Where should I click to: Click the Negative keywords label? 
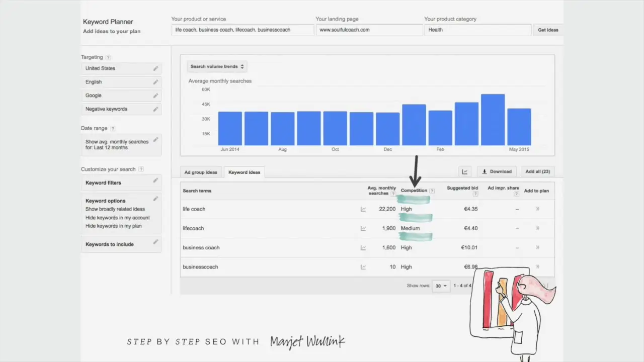[x=106, y=109]
